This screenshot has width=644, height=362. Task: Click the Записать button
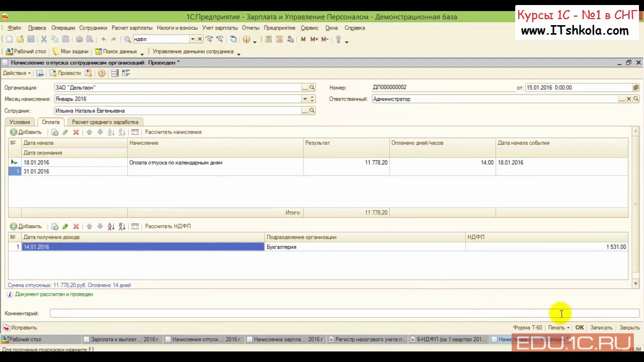(601, 328)
